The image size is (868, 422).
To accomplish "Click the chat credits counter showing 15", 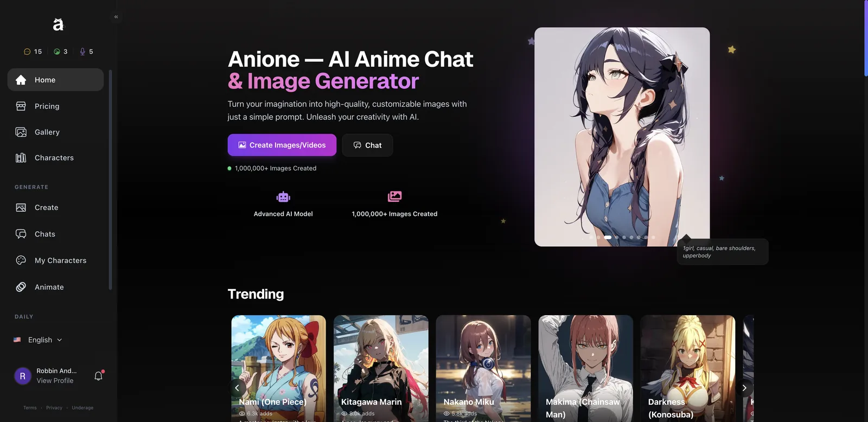I will 33,52.
